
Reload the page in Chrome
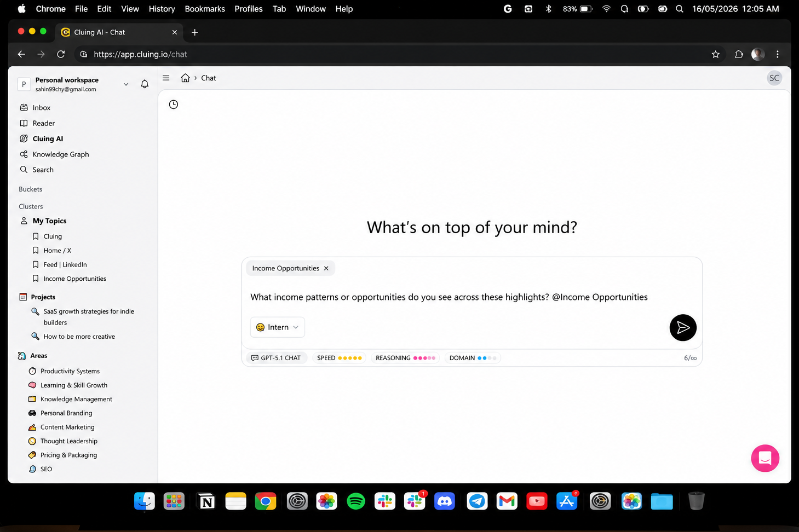[61, 54]
